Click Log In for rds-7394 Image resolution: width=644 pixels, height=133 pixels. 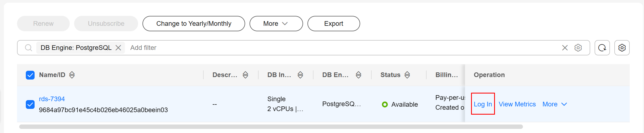pos(483,104)
